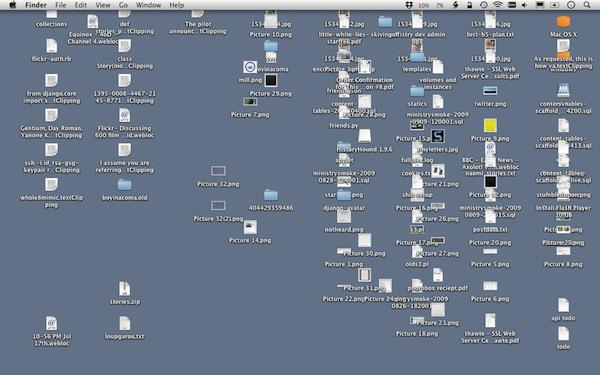The image size is (600, 375).
Task: Select the flickr-auth.rb file icon
Action: point(51,46)
